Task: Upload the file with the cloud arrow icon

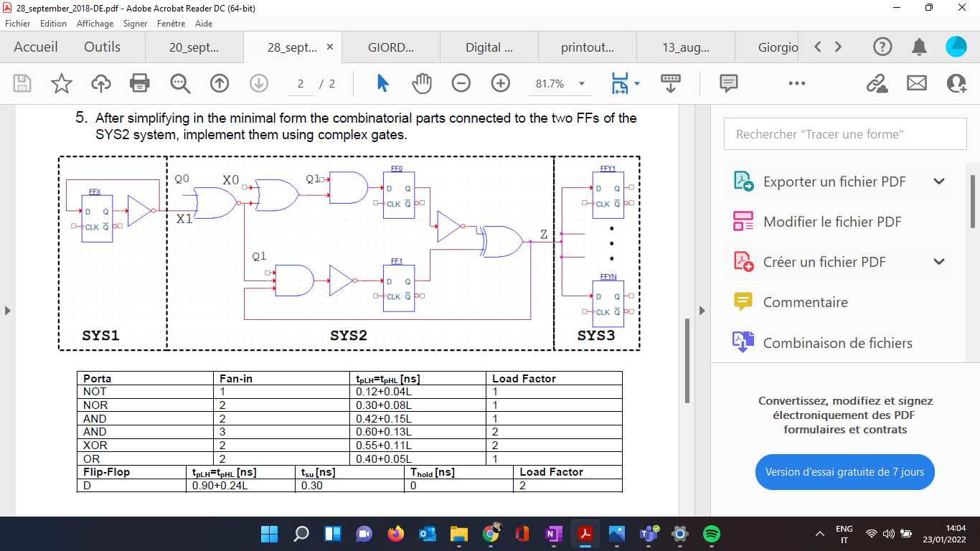Action: 101,83
